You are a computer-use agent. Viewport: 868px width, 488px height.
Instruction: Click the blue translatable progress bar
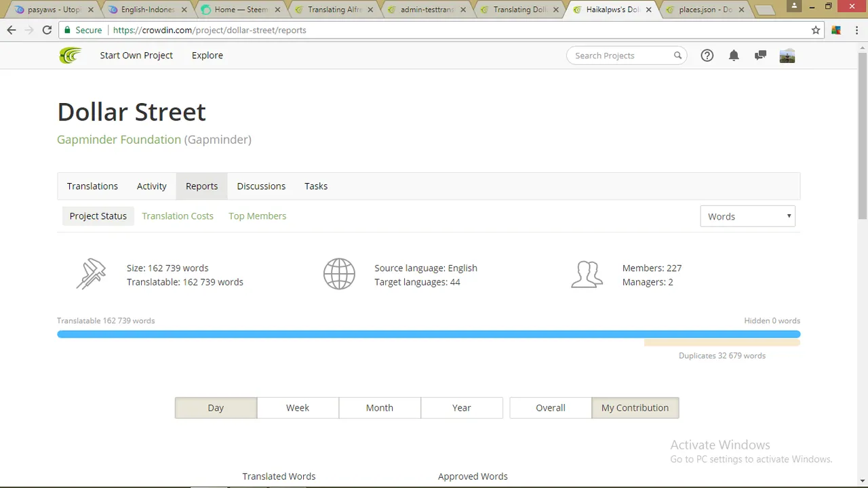(x=429, y=334)
